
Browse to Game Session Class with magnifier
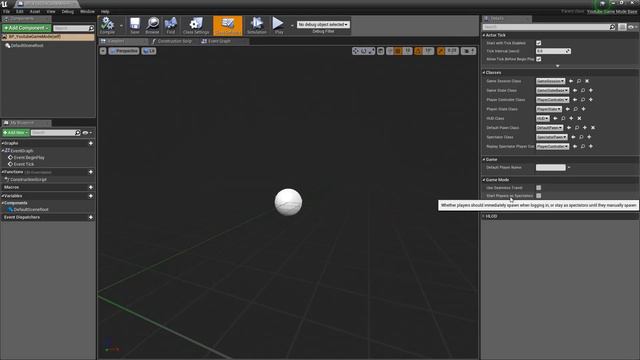pyautogui.click(x=579, y=81)
